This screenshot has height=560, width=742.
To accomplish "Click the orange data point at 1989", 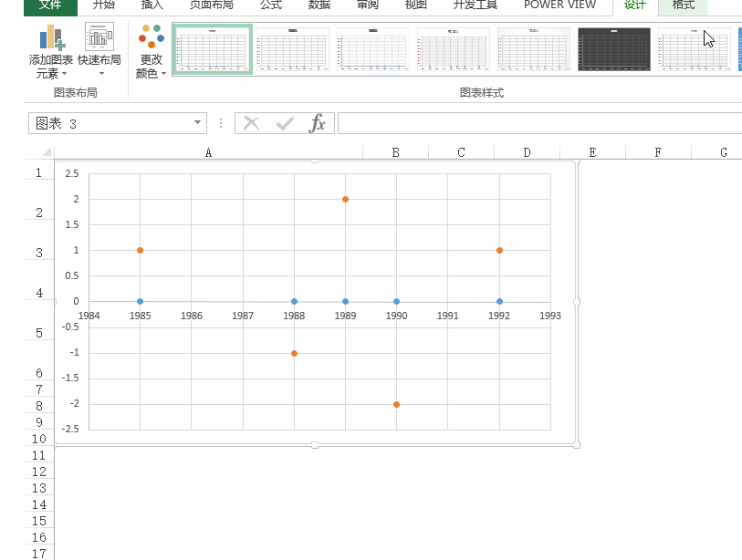I will pyautogui.click(x=345, y=199).
